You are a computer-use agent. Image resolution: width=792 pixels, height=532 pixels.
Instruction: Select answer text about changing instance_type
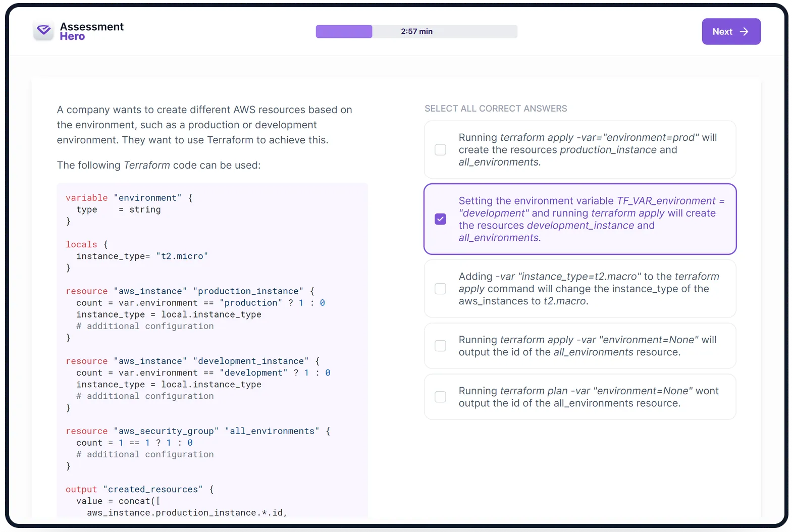589,289
